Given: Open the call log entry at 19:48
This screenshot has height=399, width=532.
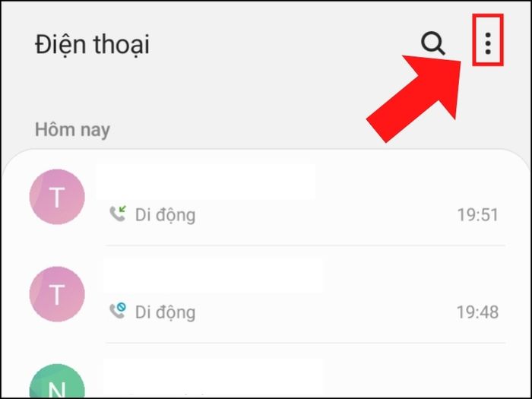Looking at the screenshot, I should 266,294.
